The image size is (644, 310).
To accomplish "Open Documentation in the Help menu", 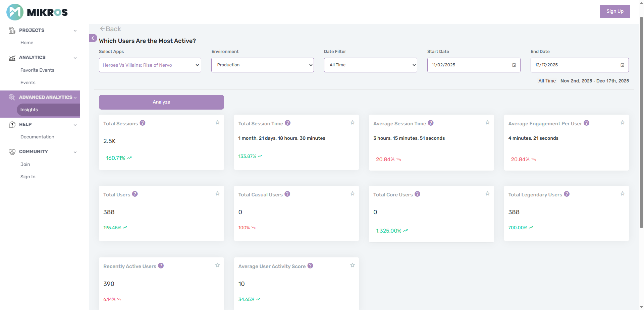I will 37,137.
